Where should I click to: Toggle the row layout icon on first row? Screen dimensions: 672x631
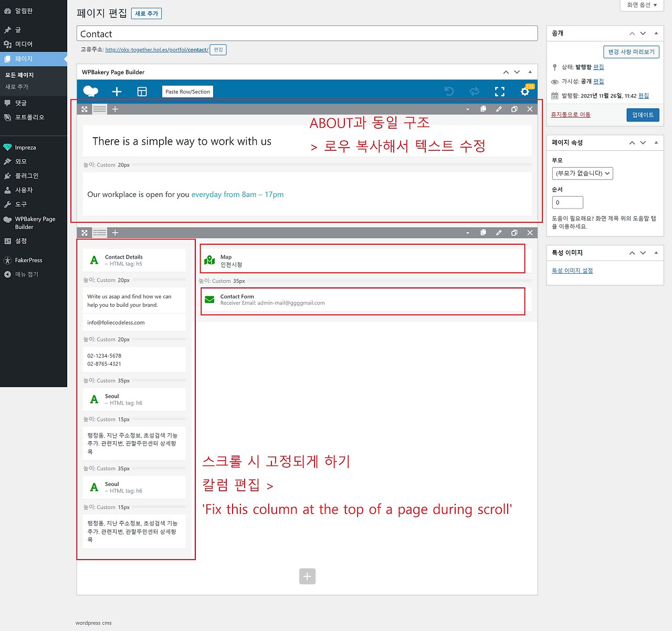(x=99, y=109)
